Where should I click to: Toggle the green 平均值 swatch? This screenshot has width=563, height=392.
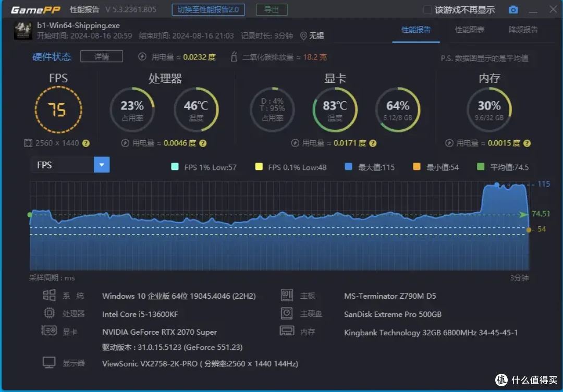(x=481, y=167)
